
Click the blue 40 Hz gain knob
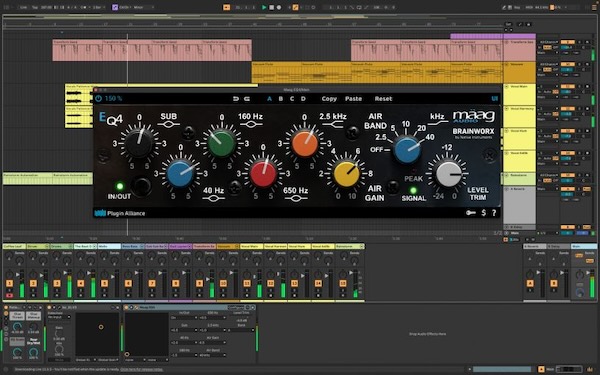(x=180, y=173)
